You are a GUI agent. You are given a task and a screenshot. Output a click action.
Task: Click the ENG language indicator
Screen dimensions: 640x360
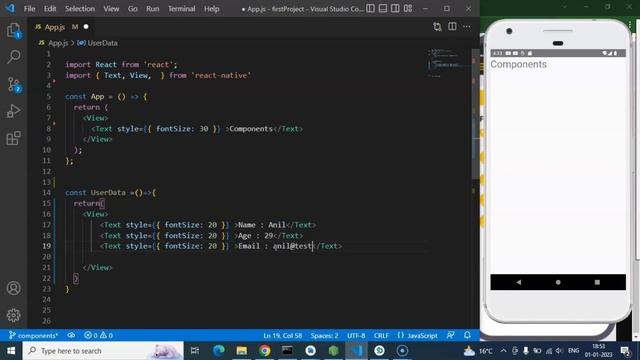pos(573,351)
